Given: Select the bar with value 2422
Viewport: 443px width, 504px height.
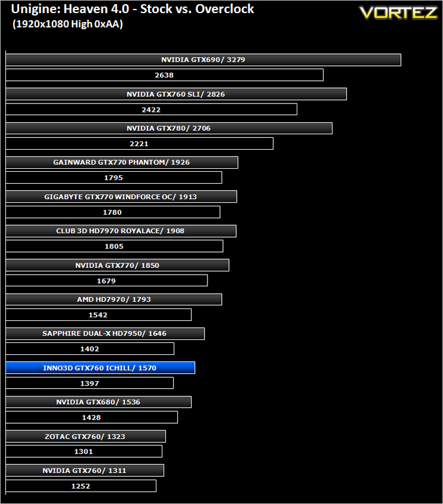Looking at the screenshot, I should click(152, 109).
